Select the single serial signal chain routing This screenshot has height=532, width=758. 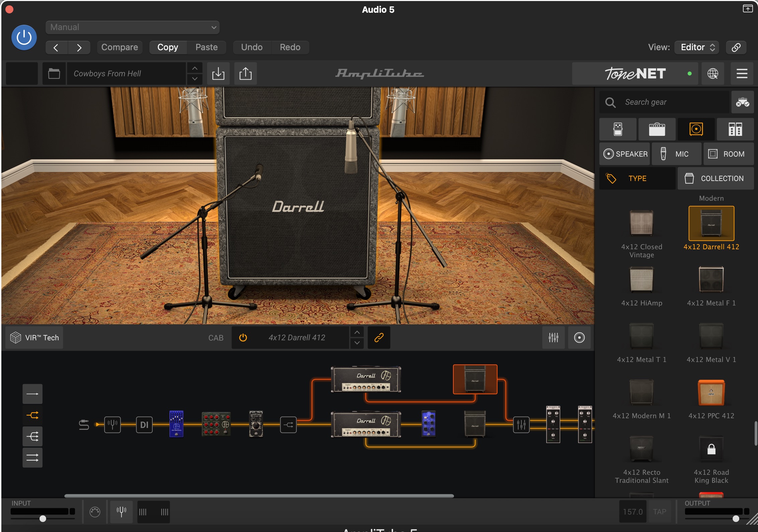click(x=32, y=394)
